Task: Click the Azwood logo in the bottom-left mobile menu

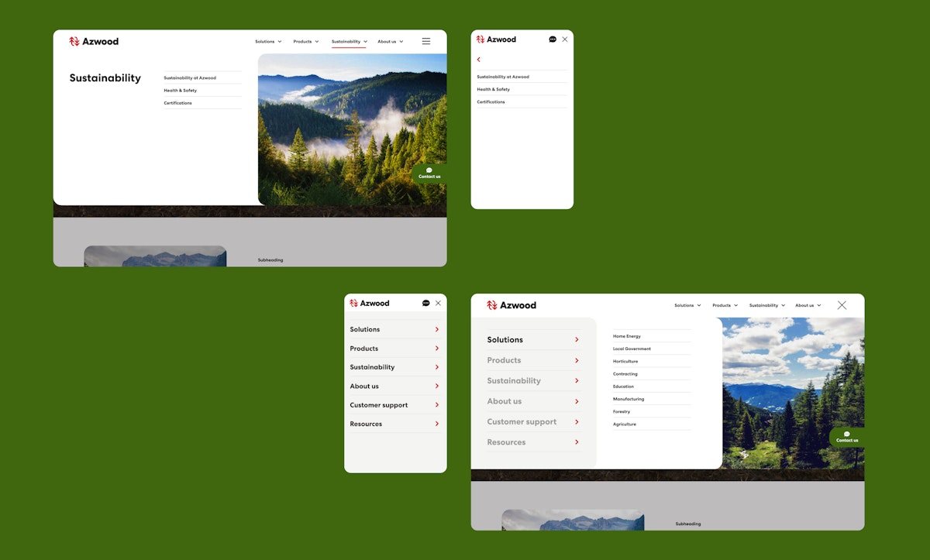Action: point(370,304)
